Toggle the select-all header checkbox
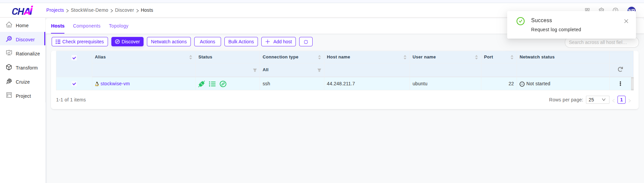The height and width of the screenshot is (183, 644). 74,58
